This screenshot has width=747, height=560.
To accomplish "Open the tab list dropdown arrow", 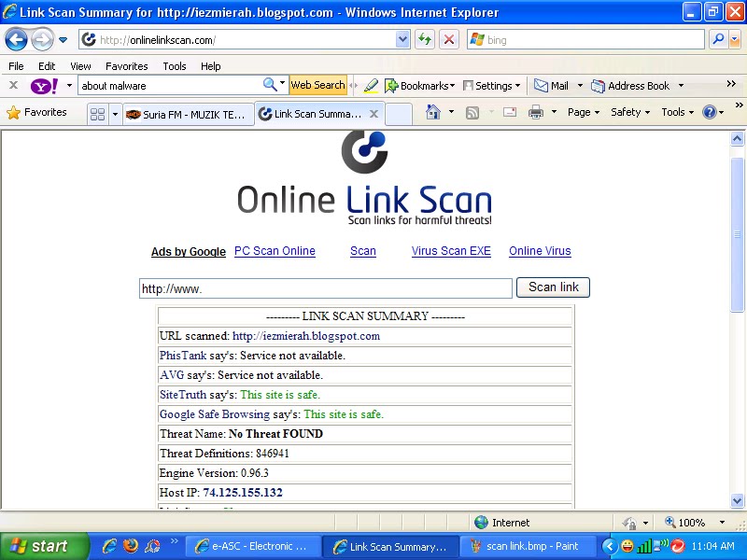I will 115,114.
